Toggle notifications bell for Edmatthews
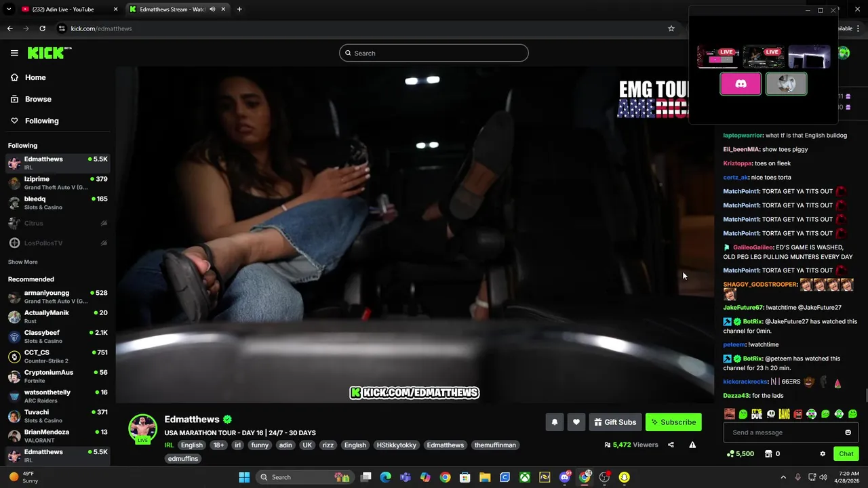The width and height of the screenshot is (868, 488). coord(555,422)
